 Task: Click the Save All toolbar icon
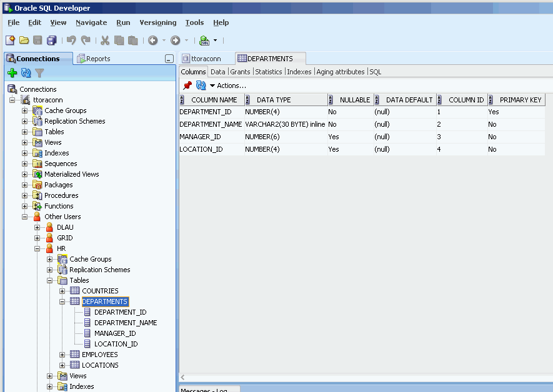tap(52, 41)
